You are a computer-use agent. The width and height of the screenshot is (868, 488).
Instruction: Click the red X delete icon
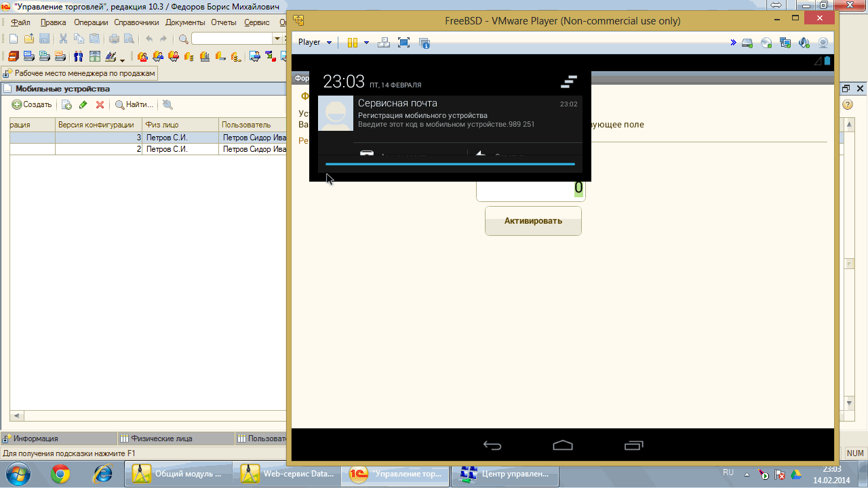(100, 105)
